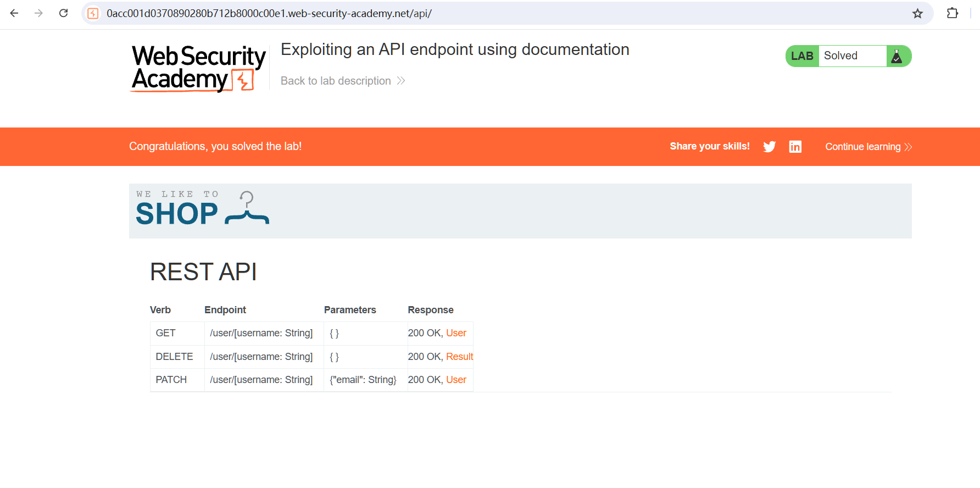Click the We Like to Shop logo

(x=202, y=209)
